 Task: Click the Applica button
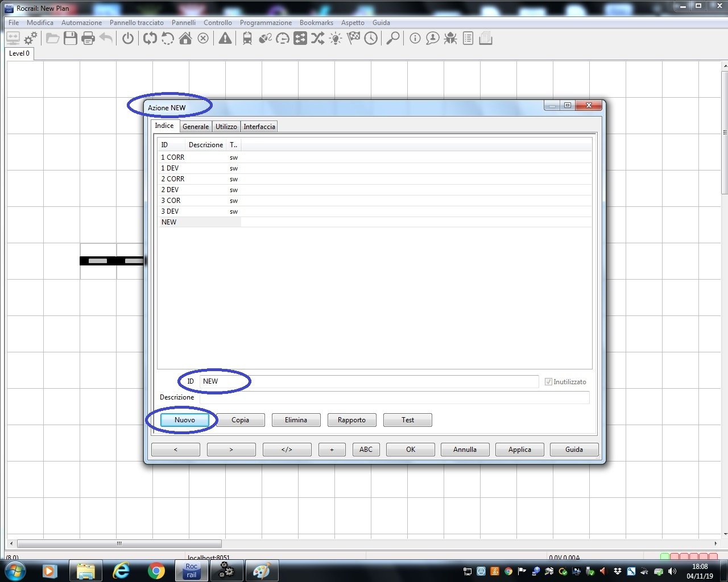coord(519,450)
